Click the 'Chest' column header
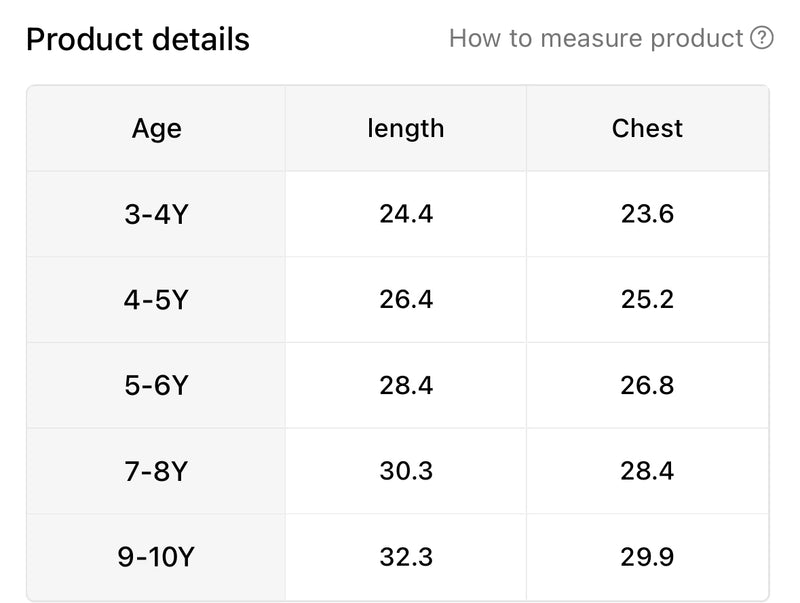The image size is (800, 603). [647, 128]
